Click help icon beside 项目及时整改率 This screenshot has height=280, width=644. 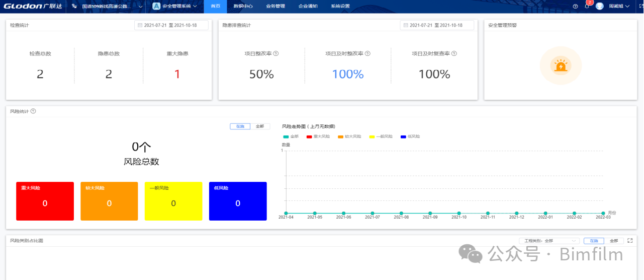(x=367, y=53)
